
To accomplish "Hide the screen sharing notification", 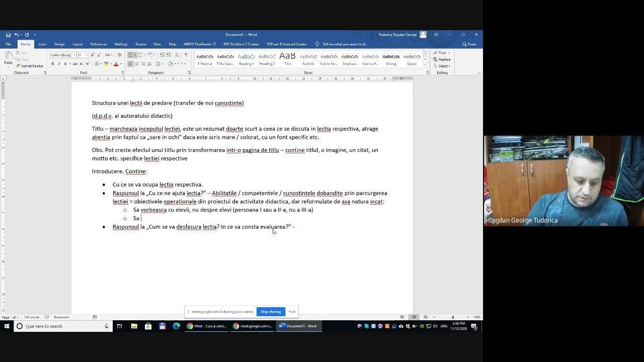I will point(292,312).
